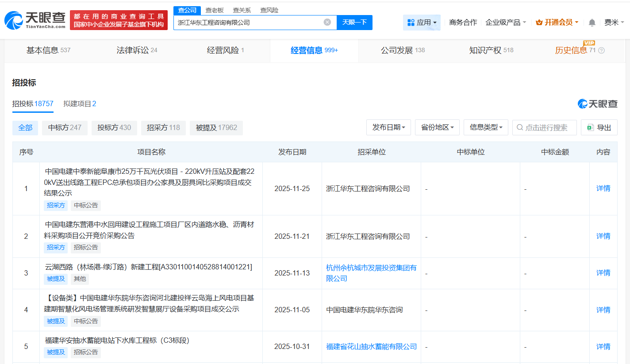The width and height of the screenshot is (630, 364).
Task: Toggle the 中标方 247 filter
Action: coord(65,127)
